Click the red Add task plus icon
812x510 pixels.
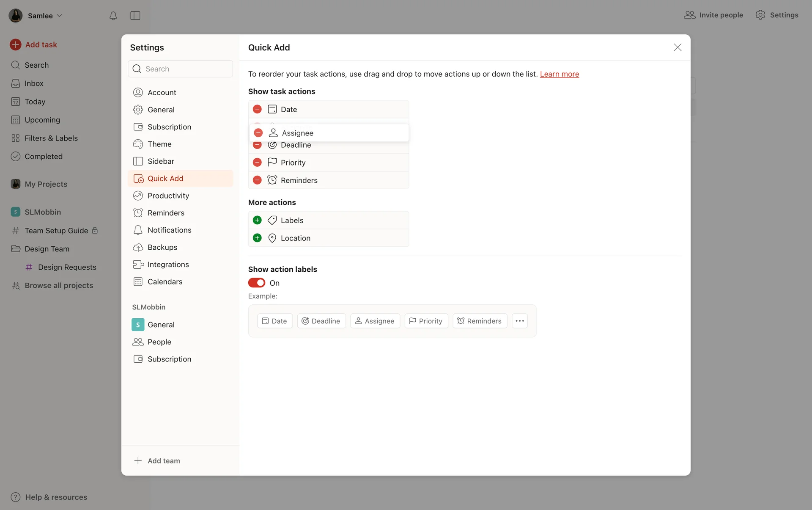(x=16, y=44)
